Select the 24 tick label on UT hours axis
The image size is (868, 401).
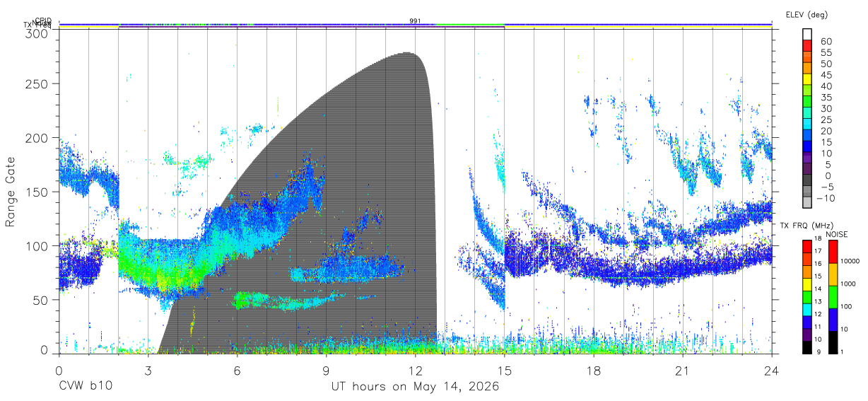pyautogui.click(x=772, y=370)
